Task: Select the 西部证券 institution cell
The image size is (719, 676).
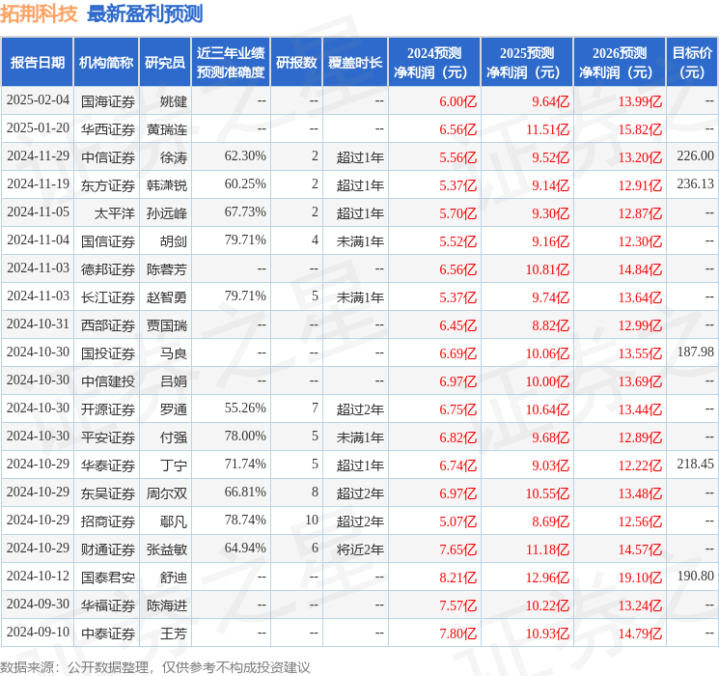Action: [x=108, y=325]
